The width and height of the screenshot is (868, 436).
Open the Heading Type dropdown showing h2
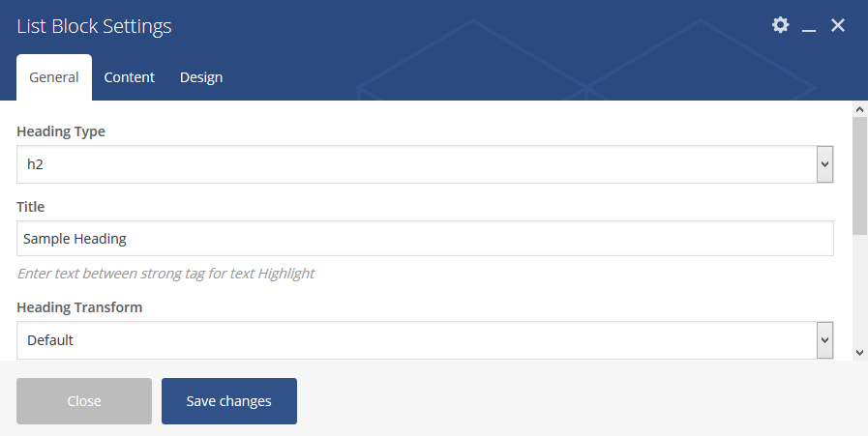(416, 164)
